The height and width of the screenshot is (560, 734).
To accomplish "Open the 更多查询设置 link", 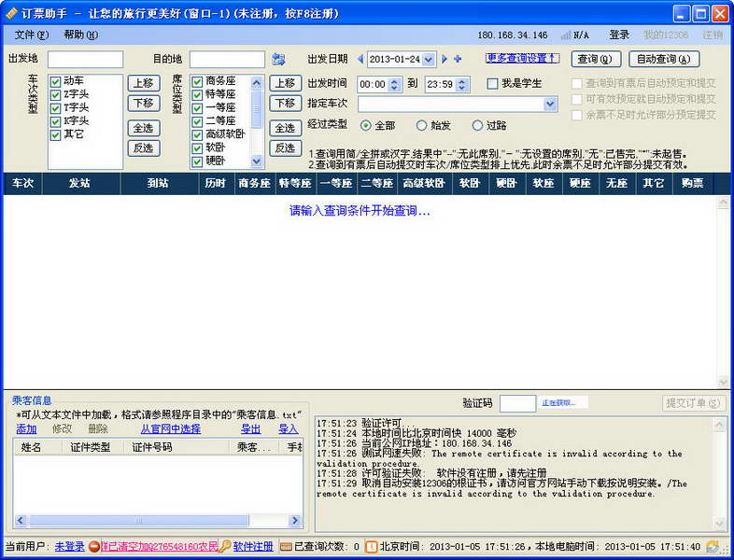I will tap(522, 58).
